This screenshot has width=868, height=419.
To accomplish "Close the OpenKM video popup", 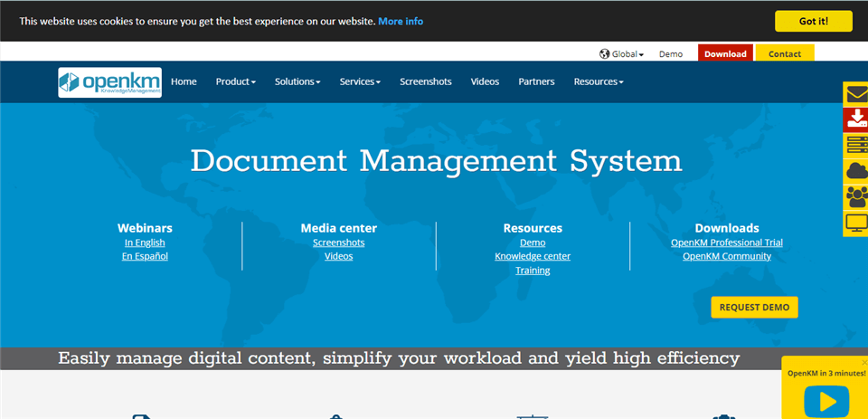I will (x=863, y=362).
